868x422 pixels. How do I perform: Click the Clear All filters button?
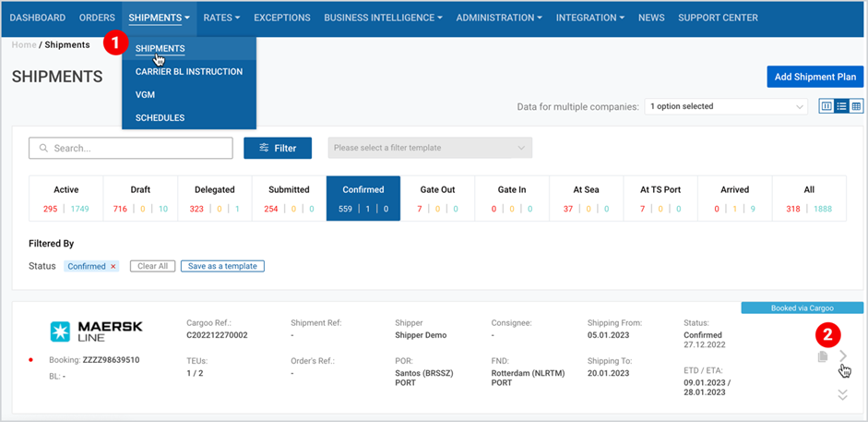point(153,266)
